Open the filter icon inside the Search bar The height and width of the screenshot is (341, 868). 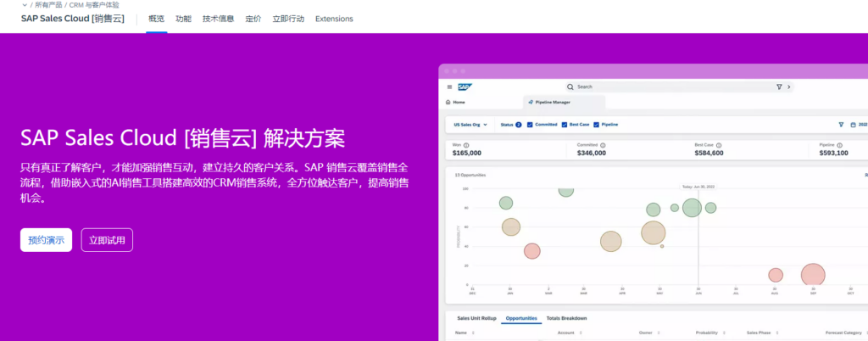click(779, 87)
